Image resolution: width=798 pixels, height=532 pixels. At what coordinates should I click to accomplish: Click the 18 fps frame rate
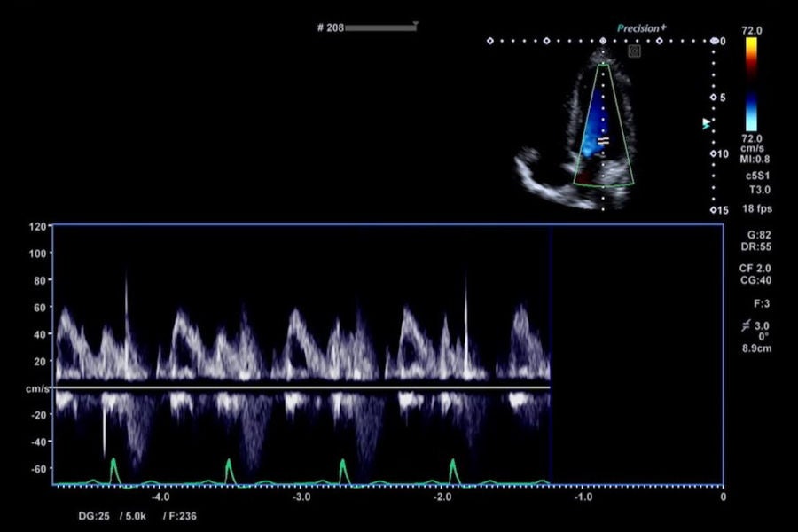coord(757,208)
